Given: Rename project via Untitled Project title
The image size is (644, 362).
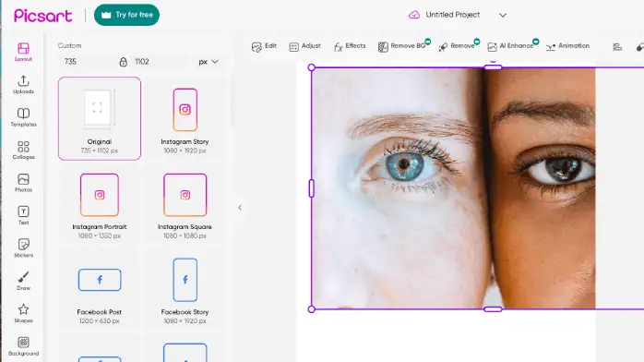Looking at the screenshot, I should click(x=453, y=15).
